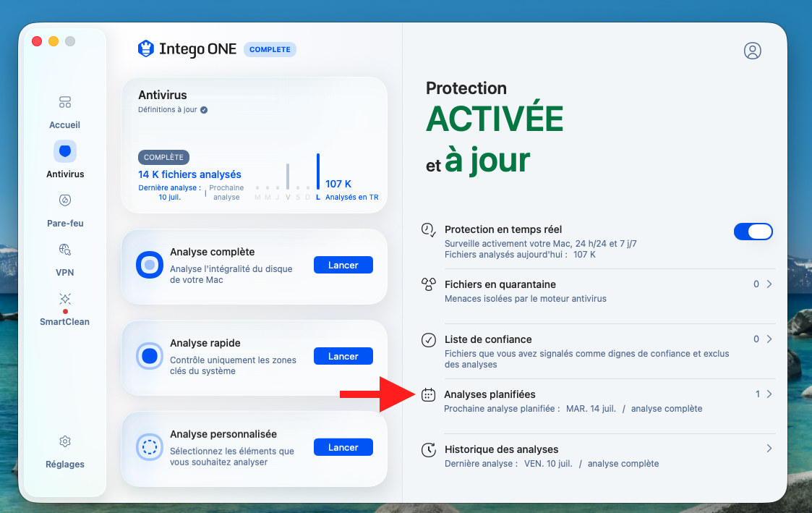Expand Historique des analyses chevron
The height and width of the screenshot is (513, 812).
tap(769, 448)
